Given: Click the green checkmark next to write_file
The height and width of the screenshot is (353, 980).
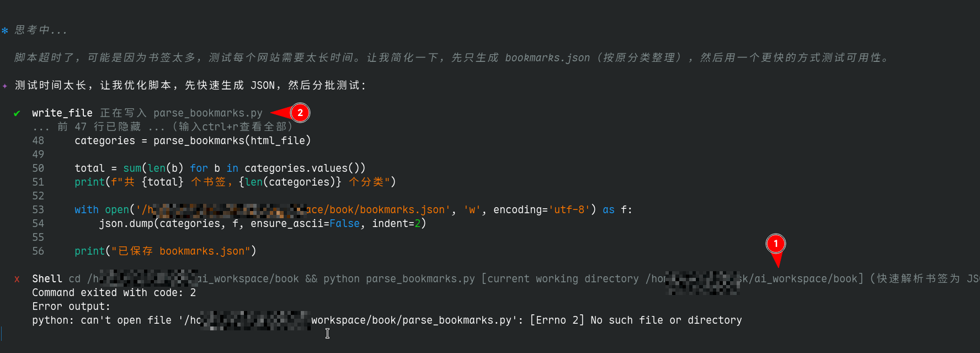Looking at the screenshot, I should (x=17, y=113).
